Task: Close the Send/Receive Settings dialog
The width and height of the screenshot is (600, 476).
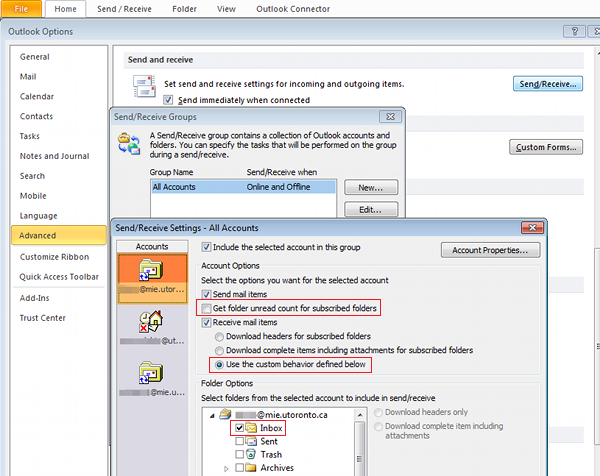Action: (x=532, y=228)
